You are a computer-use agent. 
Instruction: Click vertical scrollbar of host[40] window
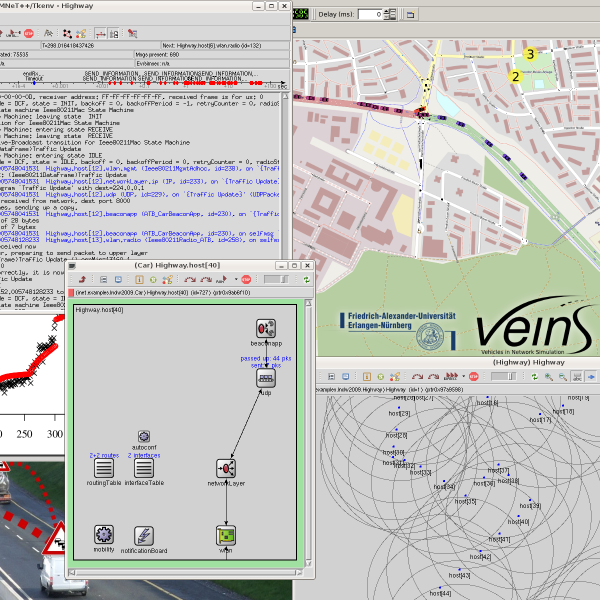308,433
